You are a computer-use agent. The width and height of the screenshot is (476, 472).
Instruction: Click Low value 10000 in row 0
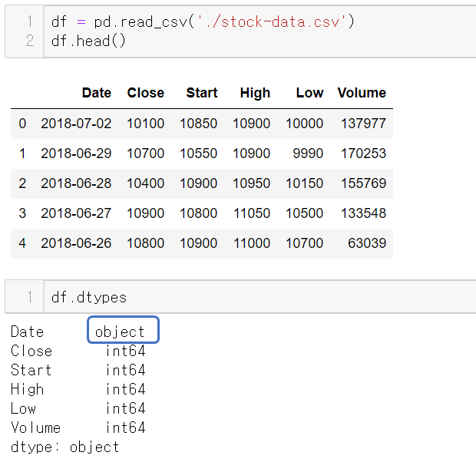305,124
